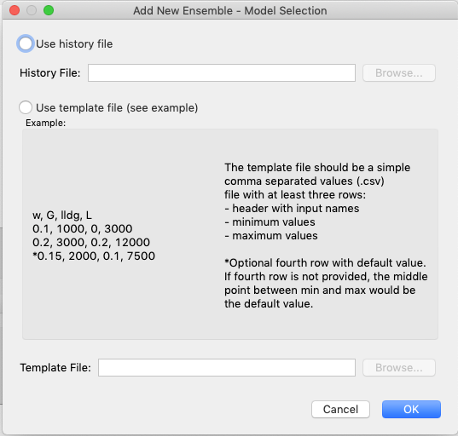
Task: Click the 'Template File:' label
Action: (x=55, y=368)
